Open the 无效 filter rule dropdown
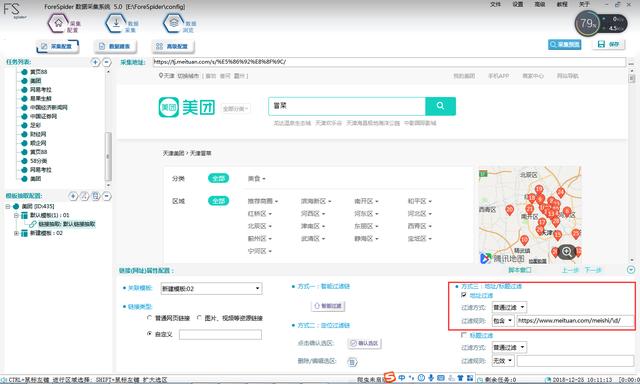The width and height of the screenshot is (640, 384). [x=502, y=361]
